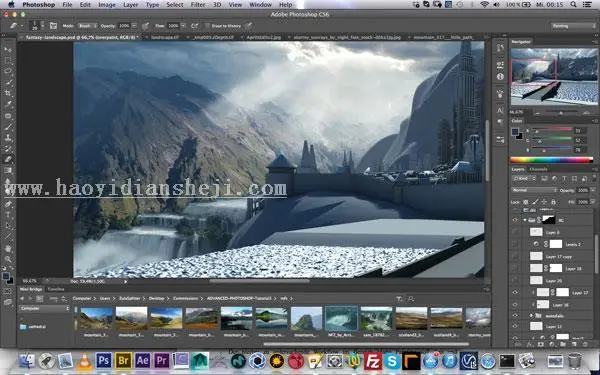Open the eraser Mode dropdown
This screenshot has height=375, width=600.
pyautogui.click(x=87, y=26)
